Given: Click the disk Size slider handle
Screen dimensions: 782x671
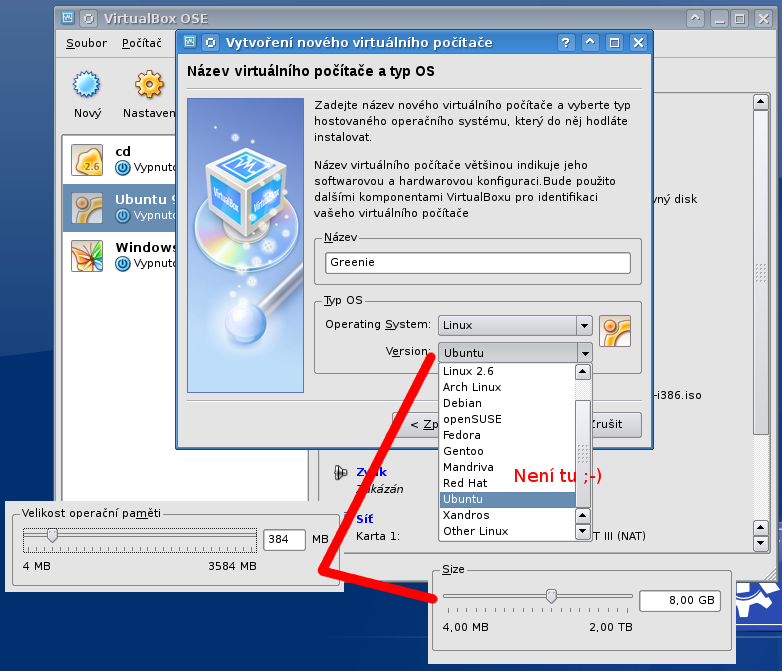Looking at the screenshot, I should (x=551, y=596).
